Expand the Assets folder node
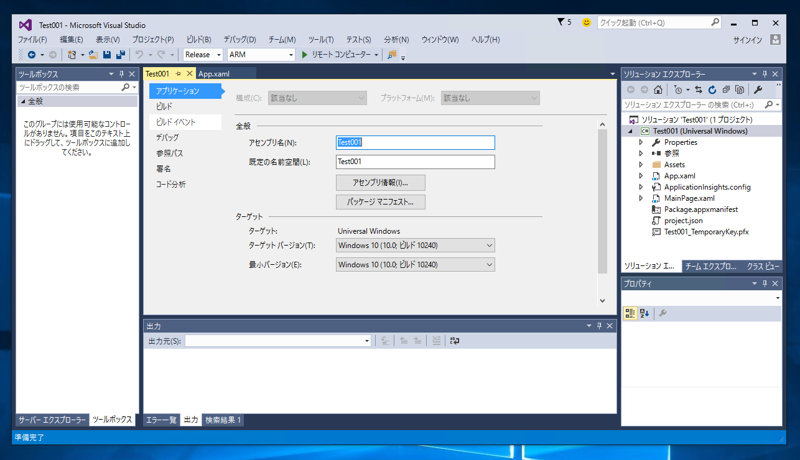Screen dimensions: 800x460 [641, 165]
